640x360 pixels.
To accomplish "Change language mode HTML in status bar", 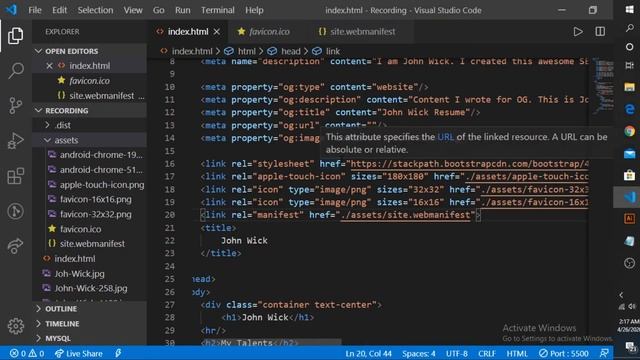I will [517, 353].
